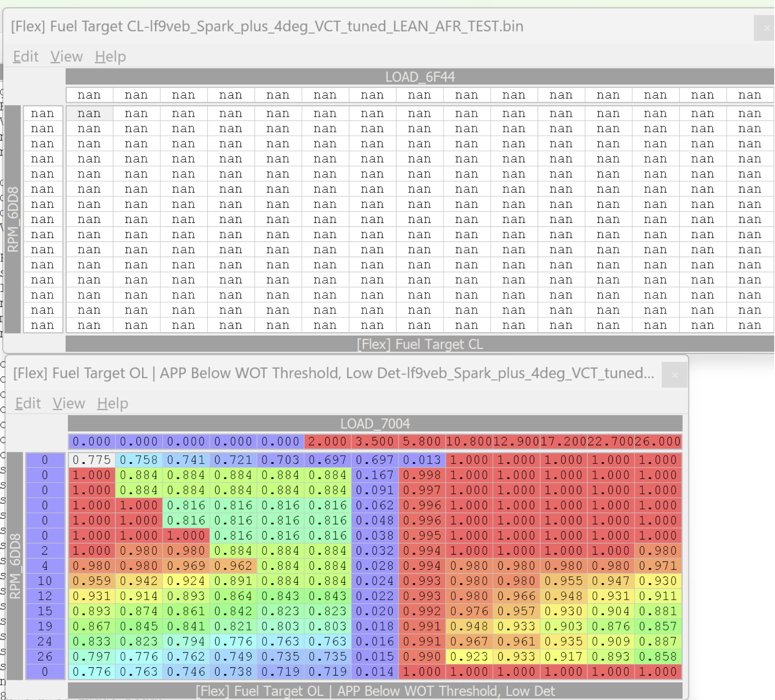Click the 26.000 load axis cell
775x700 pixels.
point(658,441)
